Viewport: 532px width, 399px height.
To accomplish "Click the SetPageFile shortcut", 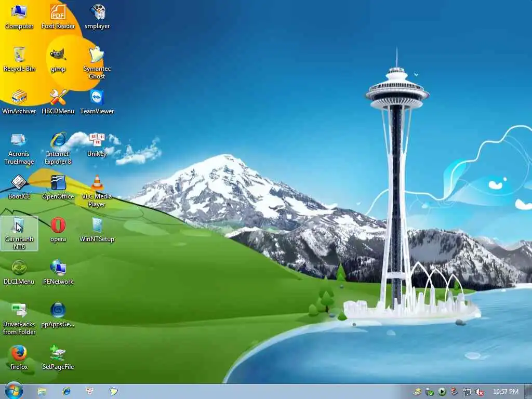I will [x=58, y=357].
